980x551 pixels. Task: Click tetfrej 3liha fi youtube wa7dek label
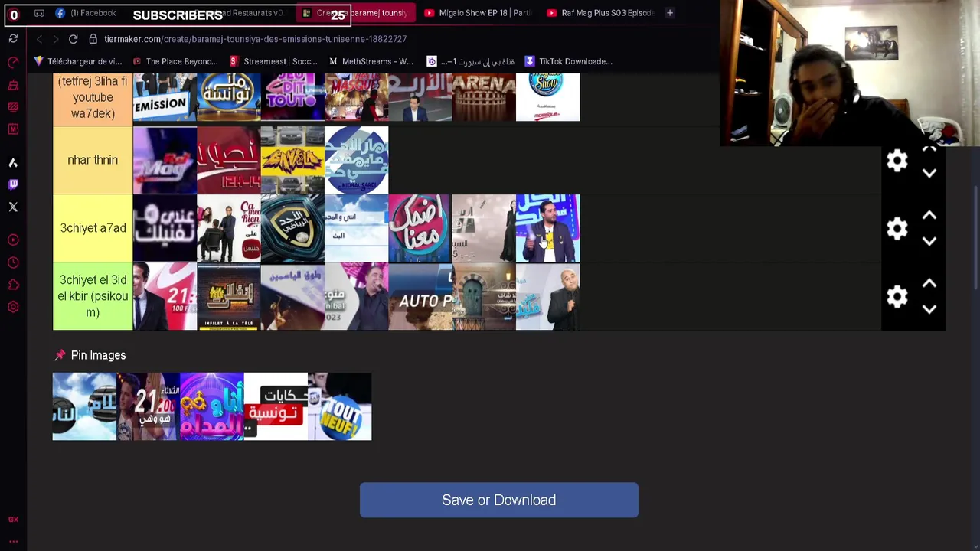[93, 97]
